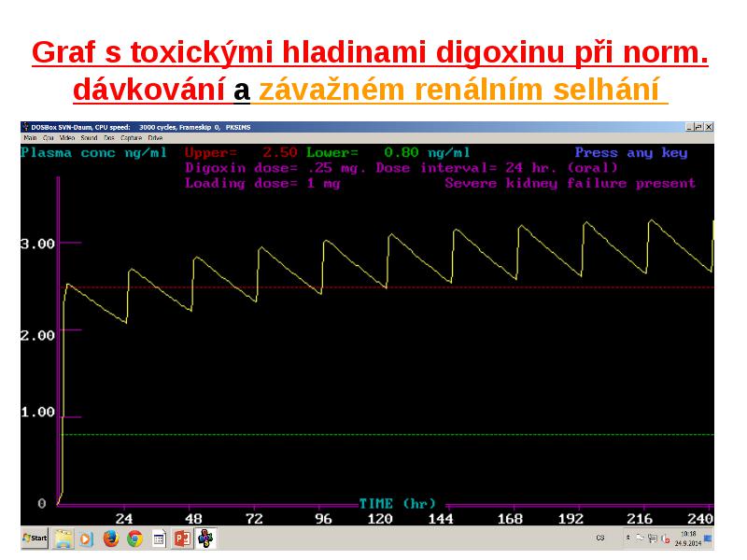The width and height of the screenshot is (747, 560).
Task: Launch Windows Media Player from taskbar
Action: pyautogui.click(x=86, y=539)
